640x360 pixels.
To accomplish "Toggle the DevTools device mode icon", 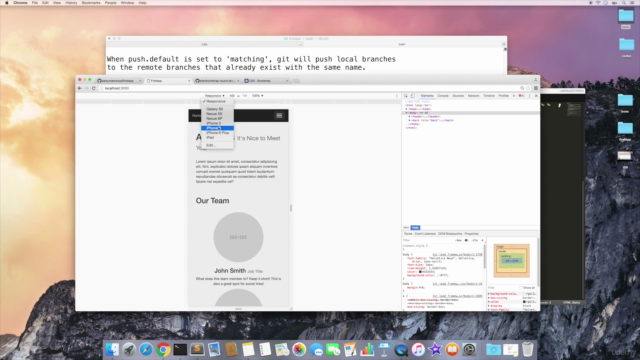I will tap(412, 96).
